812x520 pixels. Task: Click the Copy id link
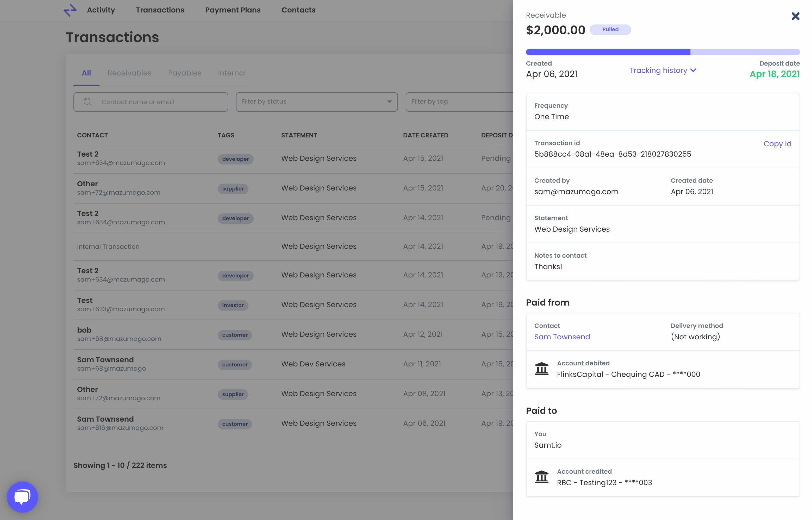pos(777,144)
